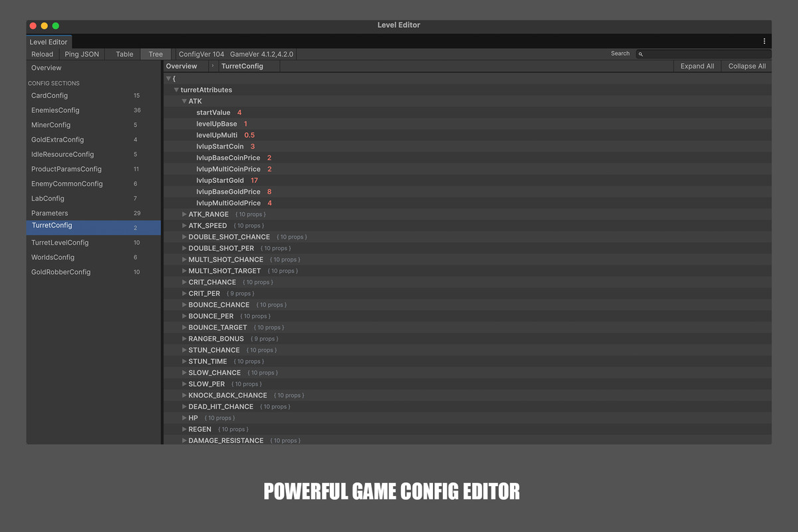Image resolution: width=798 pixels, height=532 pixels.
Task: Expand the STUN_TIME node
Action: (185, 361)
